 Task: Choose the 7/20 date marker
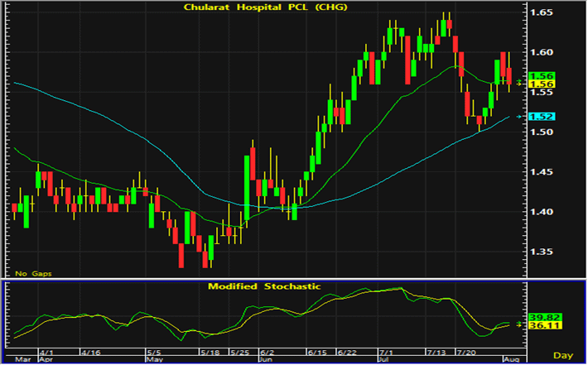pos(466,353)
